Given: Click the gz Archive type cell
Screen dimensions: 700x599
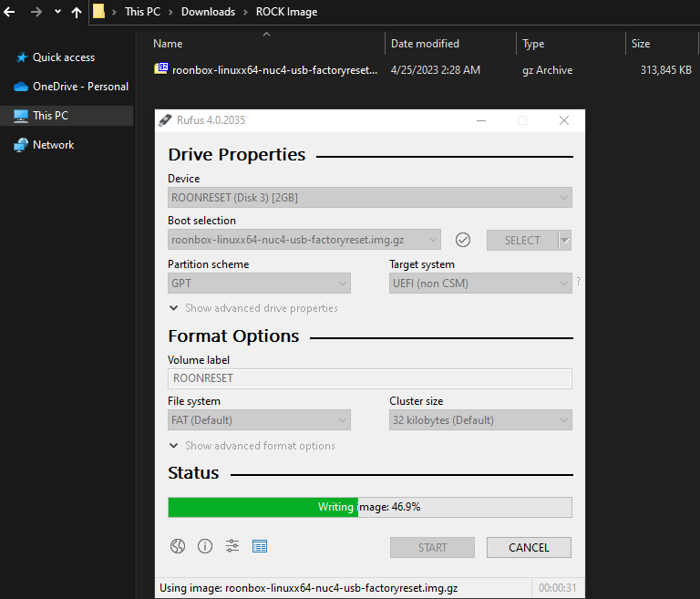Looking at the screenshot, I should (x=547, y=70).
